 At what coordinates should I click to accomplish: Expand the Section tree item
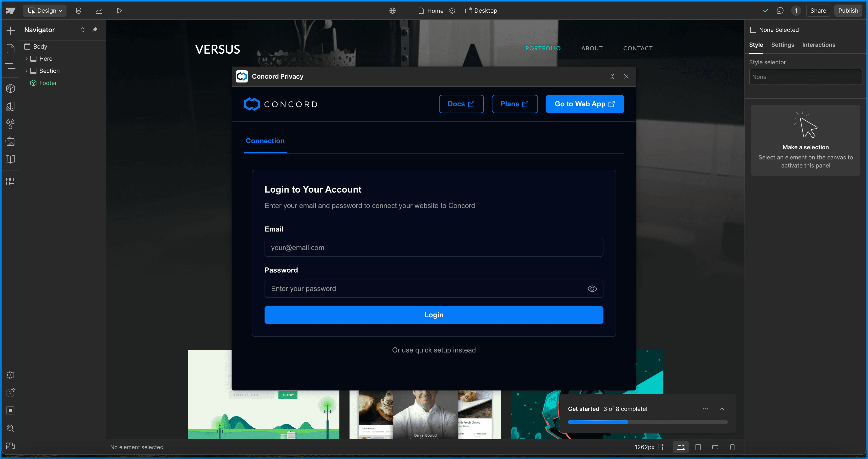[27, 71]
